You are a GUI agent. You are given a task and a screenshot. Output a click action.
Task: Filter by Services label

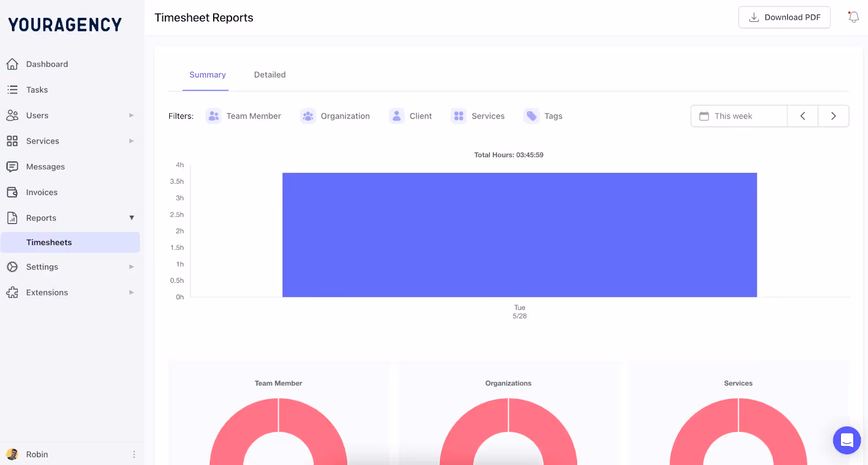[x=488, y=116]
